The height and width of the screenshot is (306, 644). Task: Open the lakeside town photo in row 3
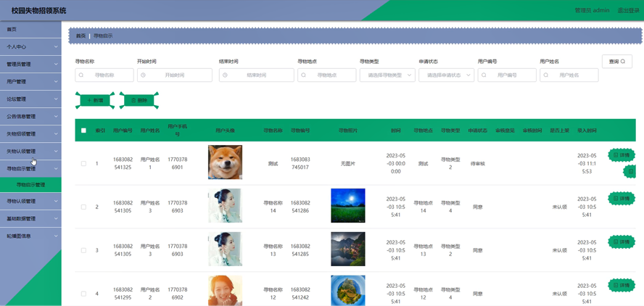(x=348, y=249)
